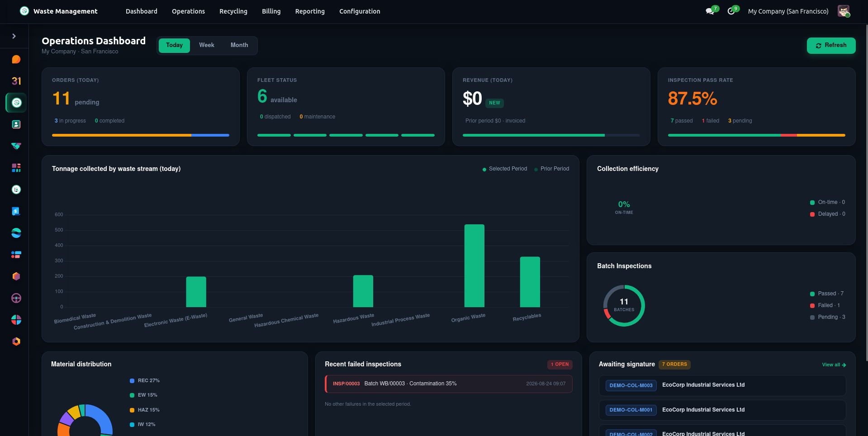Click the Pending · 3 legend swatch
The width and height of the screenshot is (868, 436).
(x=812, y=318)
